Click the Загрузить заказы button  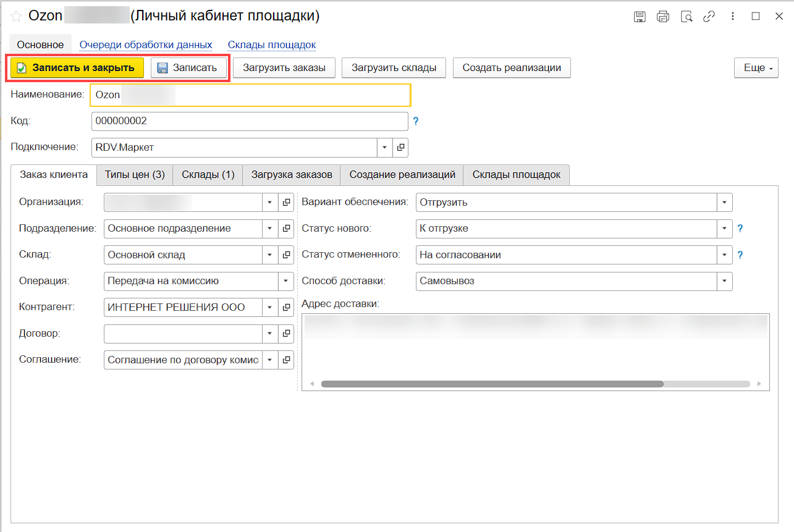coord(284,68)
